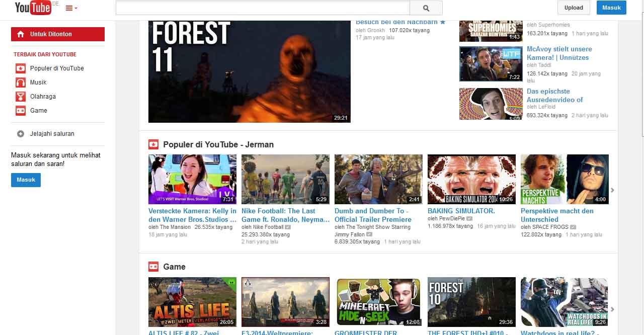Viewport: 644px width, 335px height.
Task: Go to the Olahraga sidebar label
Action: click(x=43, y=97)
